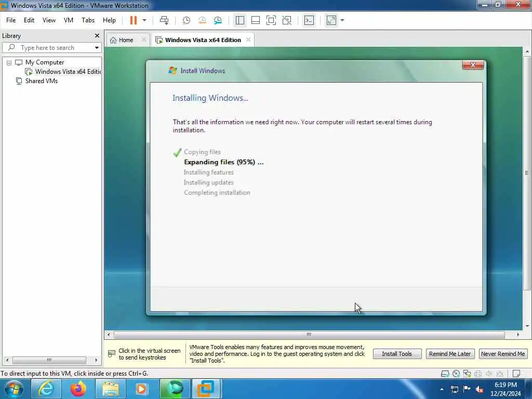Screen dimensions: 532x399
Task: Switch to Windows Vista x64 Edition tab
Action: click(x=203, y=40)
